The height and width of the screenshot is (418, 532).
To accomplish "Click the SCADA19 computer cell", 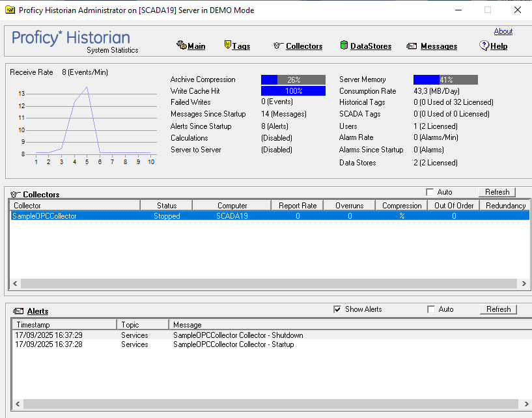I will pyautogui.click(x=232, y=216).
